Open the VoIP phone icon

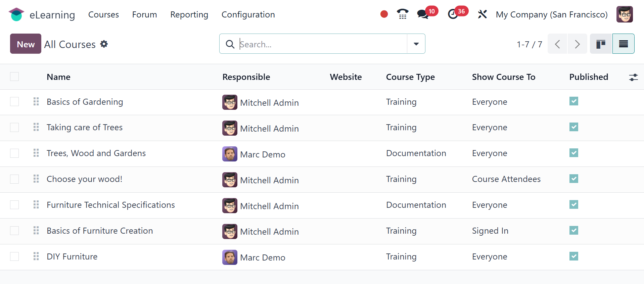(x=402, y=14)
